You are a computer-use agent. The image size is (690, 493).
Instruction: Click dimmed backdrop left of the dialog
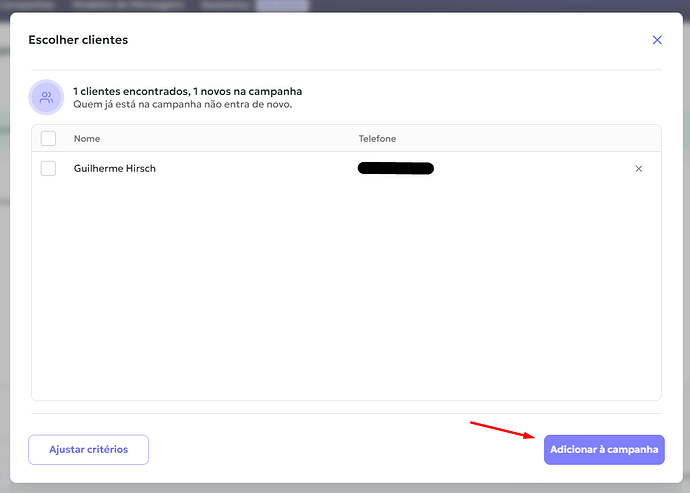point(4,246)
